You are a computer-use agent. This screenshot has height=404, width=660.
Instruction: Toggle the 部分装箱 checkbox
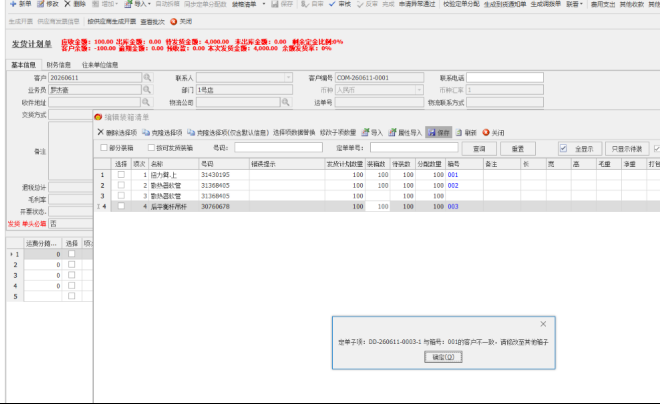pos(104,147)
